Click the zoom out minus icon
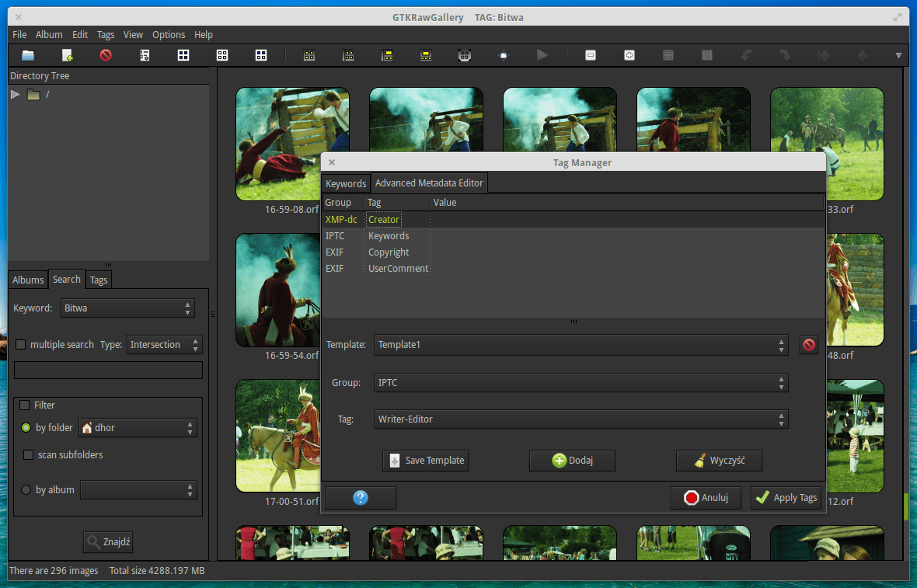The width and height of the screenshot is (917, 588). [x=591, y=55]
